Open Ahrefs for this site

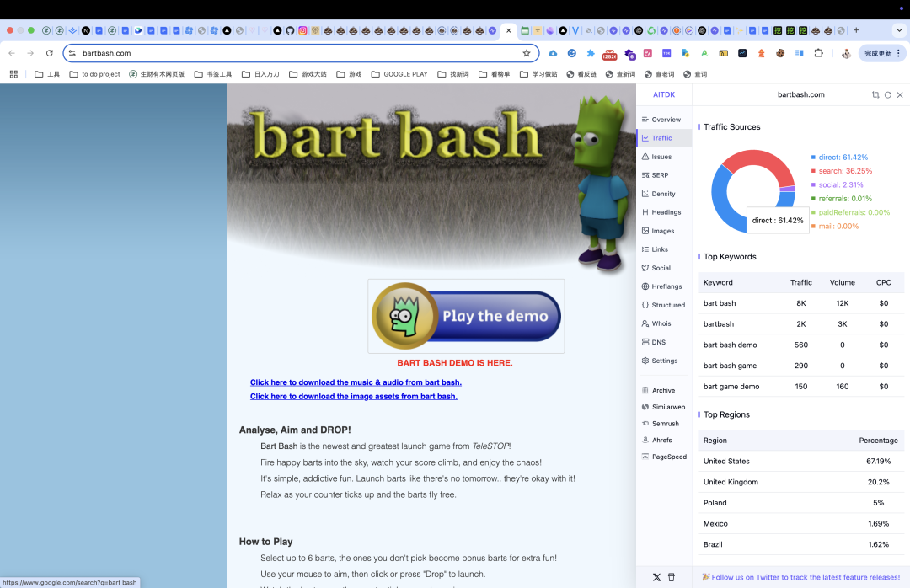pyautogui.click(x=656, y=440)
